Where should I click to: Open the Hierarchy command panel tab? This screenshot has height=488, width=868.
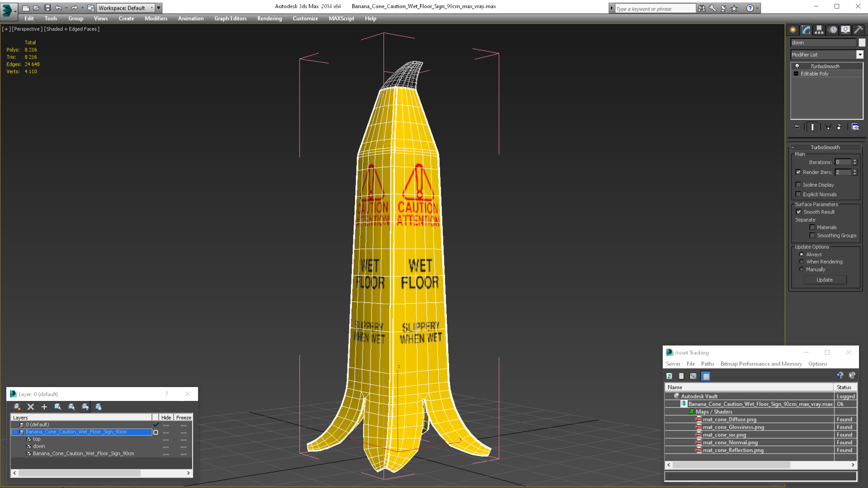coord(819,30)
